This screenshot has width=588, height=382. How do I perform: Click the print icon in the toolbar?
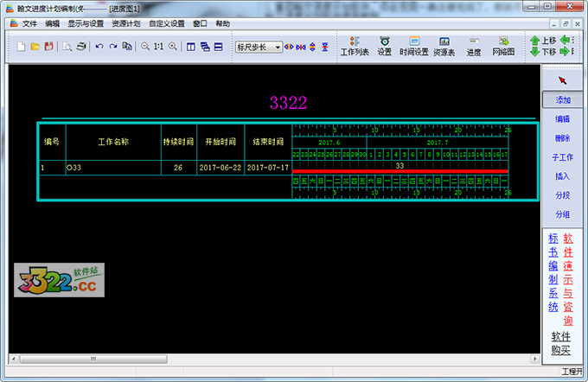point(80,46)
